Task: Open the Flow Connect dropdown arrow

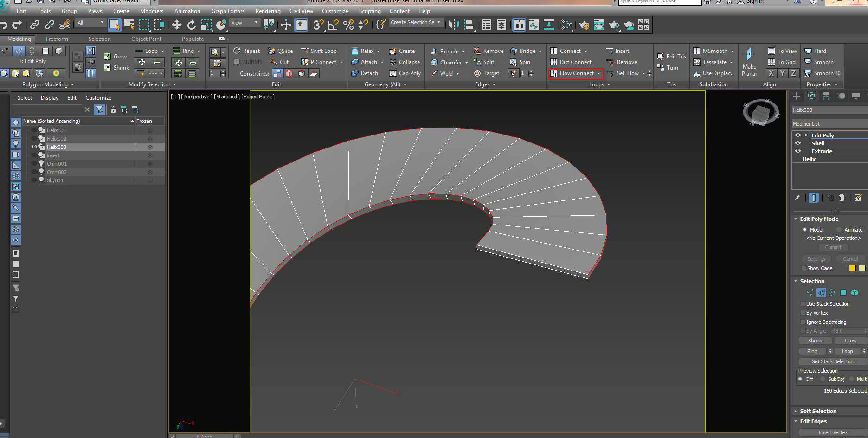Action: (x=598, y=73)
